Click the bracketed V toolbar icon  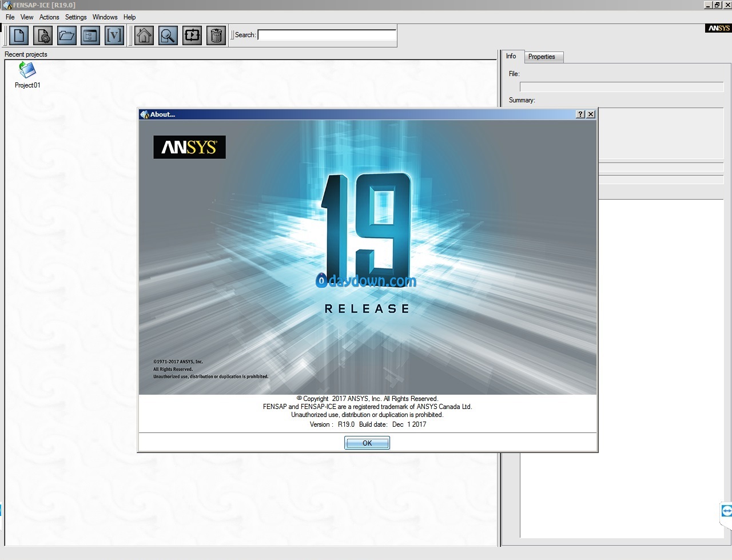coord(114,35)
